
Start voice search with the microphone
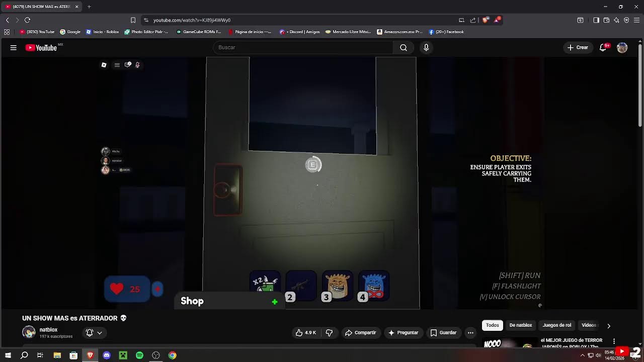coord(426,47)
